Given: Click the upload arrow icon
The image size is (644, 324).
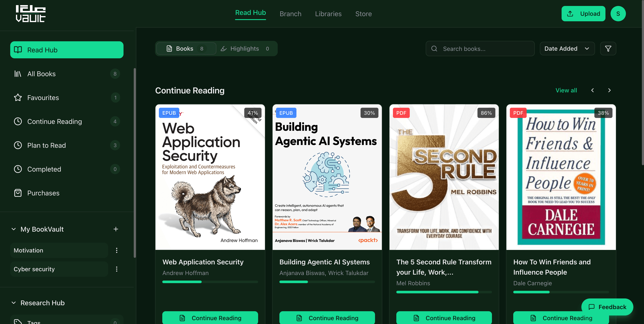Looking at the screenshot, I should 570,13.
